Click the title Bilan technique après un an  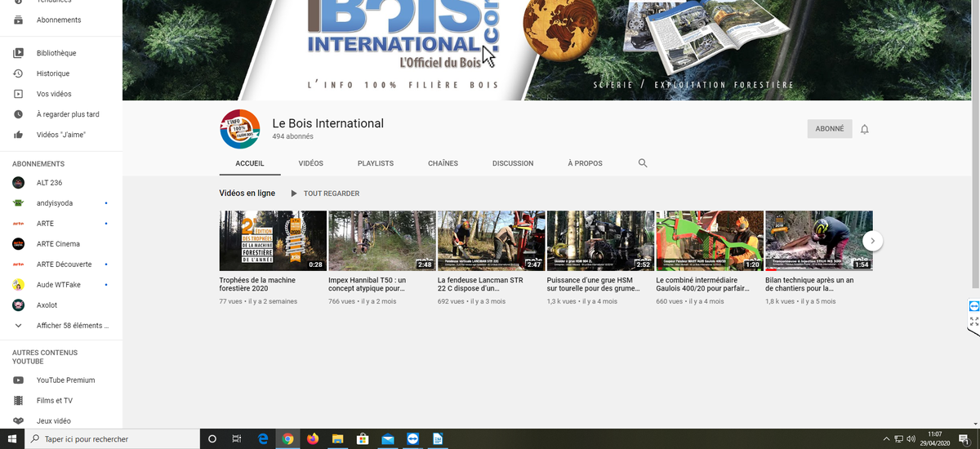[x=808, y=284]
